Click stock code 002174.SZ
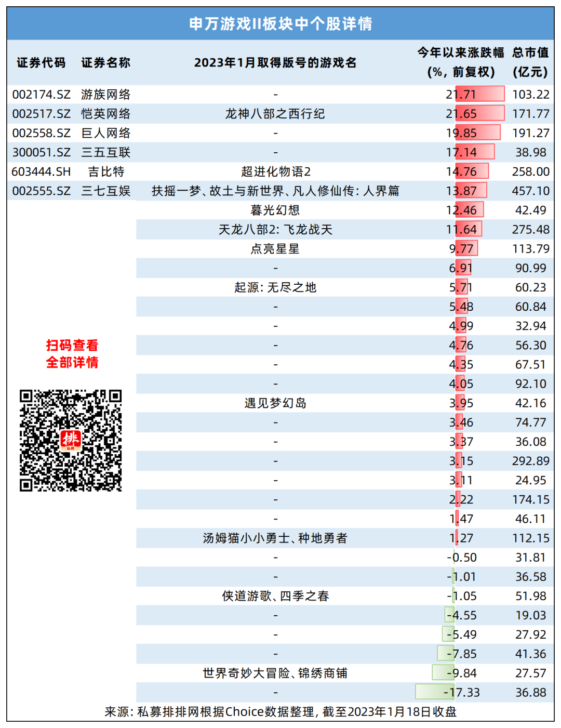The width and height of the screenshot is (561, 728). click(x=42, y=95)
